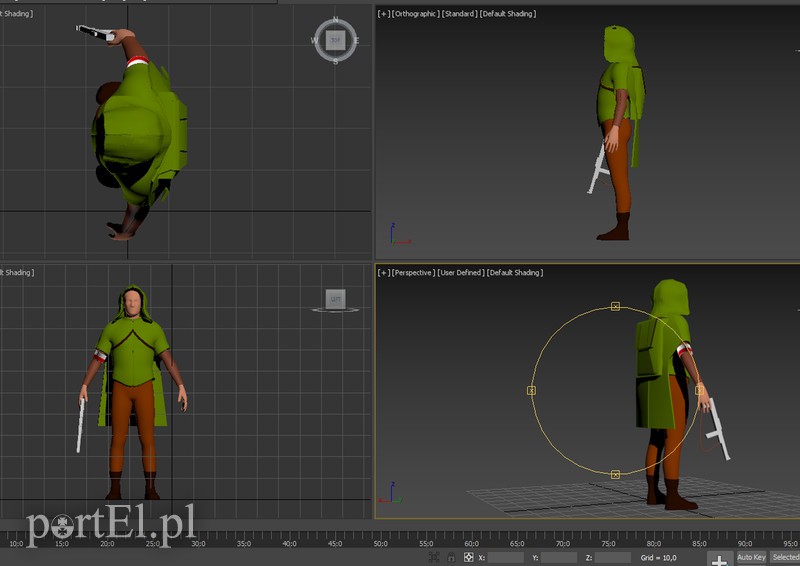Open the [+] menu of the Orthographic viewport
The image size is (800, 566).
click(x=383, y=14)
